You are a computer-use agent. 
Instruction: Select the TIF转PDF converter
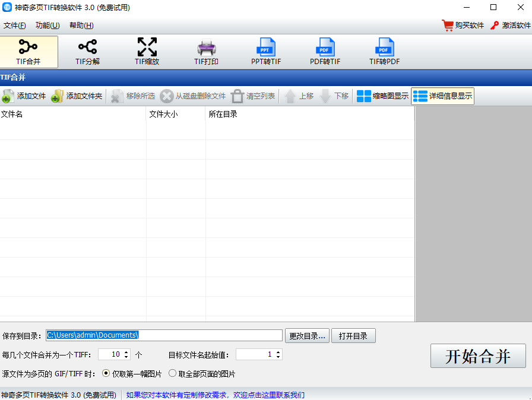(x=384, y=51)
